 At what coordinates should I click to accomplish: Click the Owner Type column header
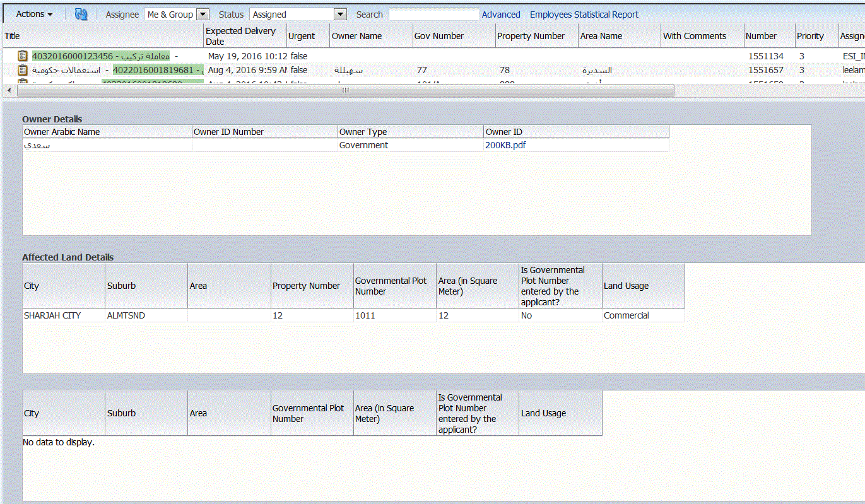point(363,132)
